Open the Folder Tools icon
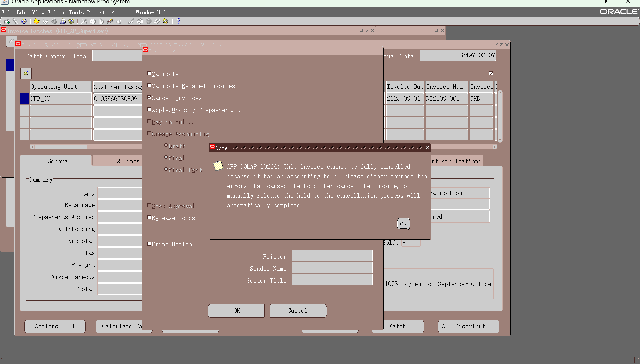 pos(166,21)
